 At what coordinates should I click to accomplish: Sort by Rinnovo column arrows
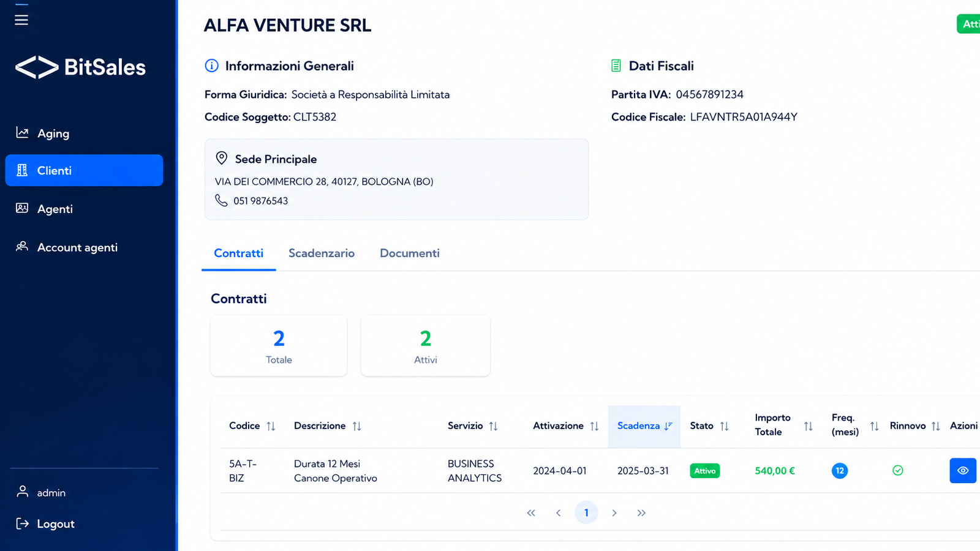(935, 426)
